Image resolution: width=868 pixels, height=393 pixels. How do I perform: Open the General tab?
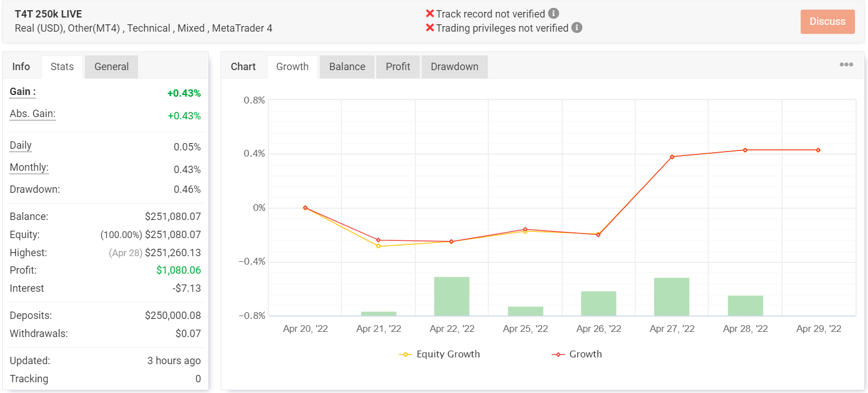point(111,67)
